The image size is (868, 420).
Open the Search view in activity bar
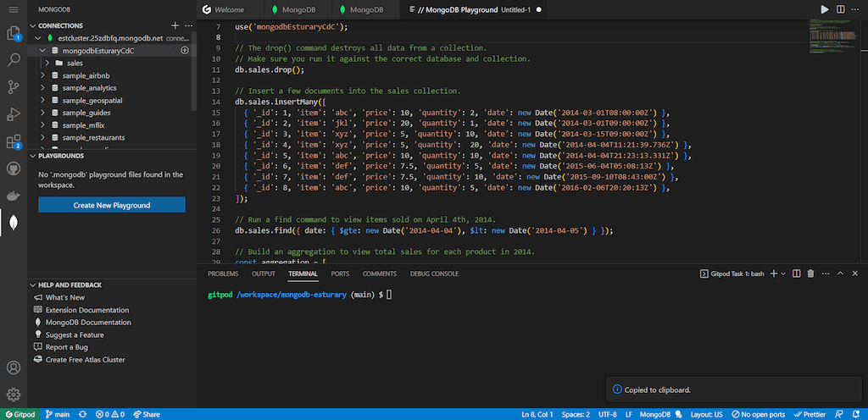[14, 60]
